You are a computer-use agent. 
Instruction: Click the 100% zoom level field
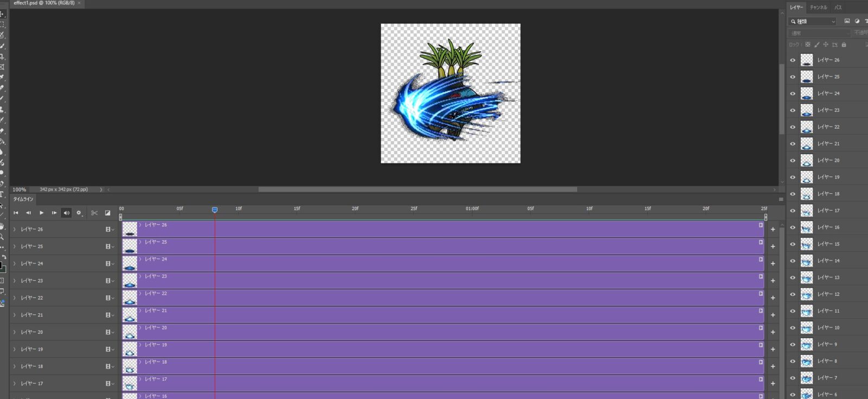click(x=20, y=189)
